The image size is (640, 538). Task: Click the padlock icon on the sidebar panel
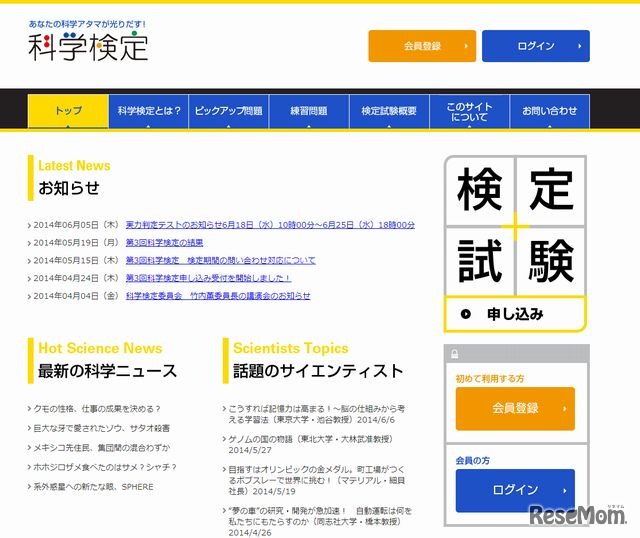point(455,354)
